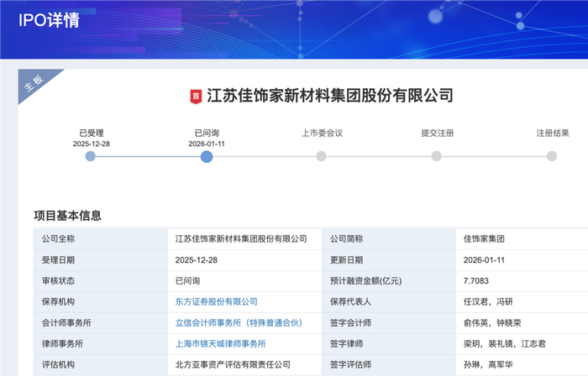Select the 已受理 timeline node
The image size is (588, 376).
91,156
